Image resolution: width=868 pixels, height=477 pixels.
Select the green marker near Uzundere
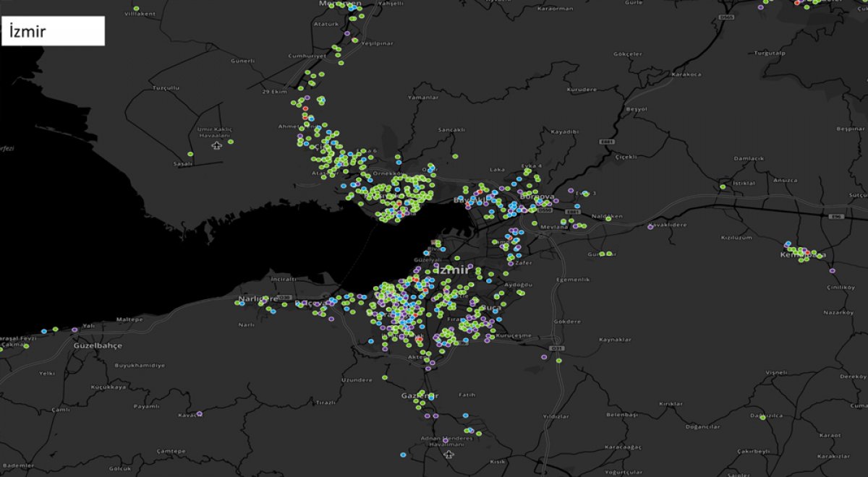386,377
